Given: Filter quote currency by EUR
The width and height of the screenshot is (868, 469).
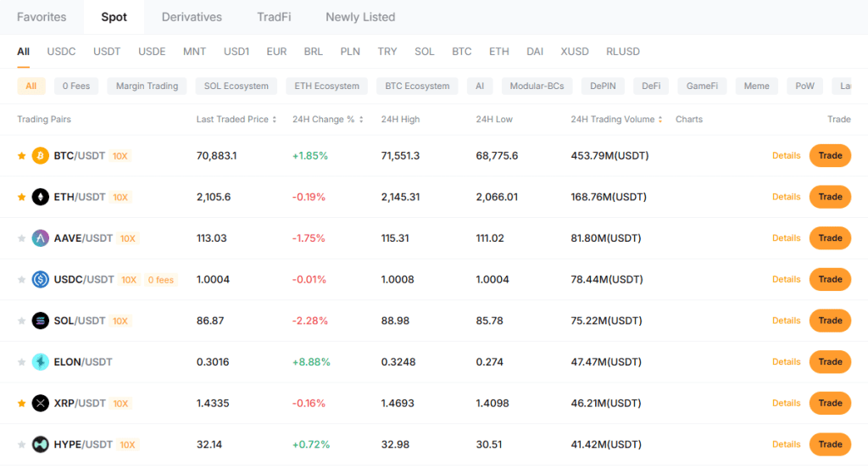Looking at the screenshot, I should [x=276, y=52].
